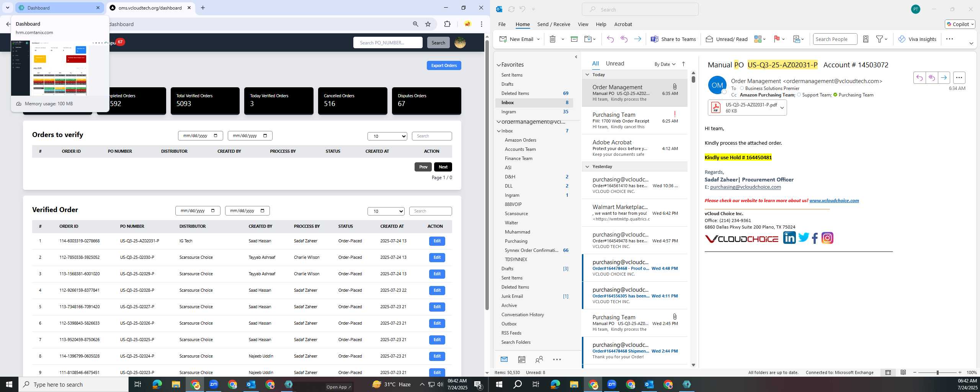Click Search button next to PO_NUMBER field

(x=438, y=42)
